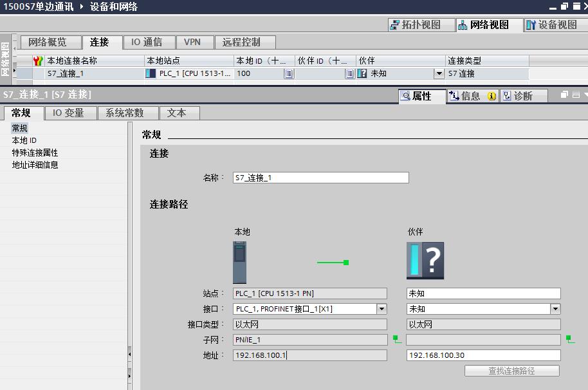This screenshot has height=390, width=588.
Task: Click the inspector window split layout icon
Action: 576,95
